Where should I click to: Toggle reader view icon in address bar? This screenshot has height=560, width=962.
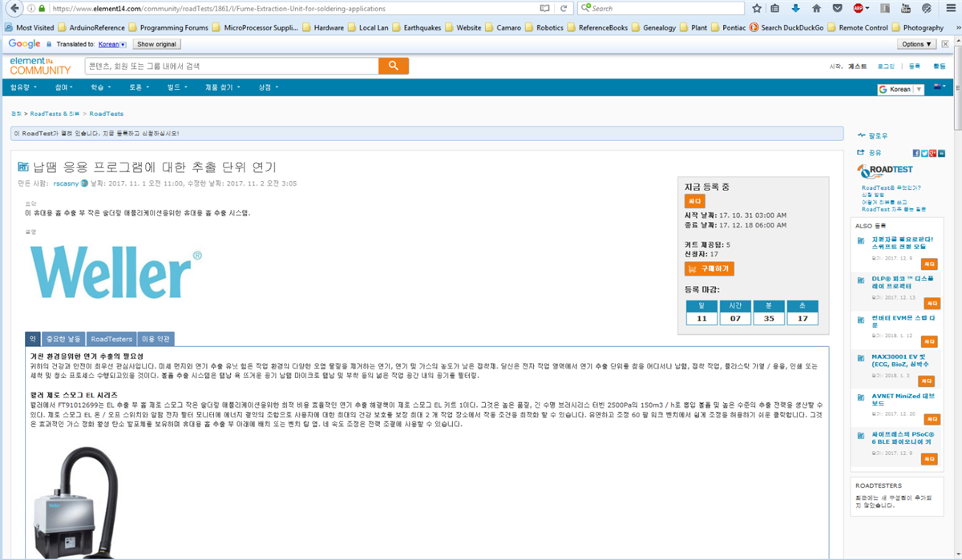(x=545, y=8)
